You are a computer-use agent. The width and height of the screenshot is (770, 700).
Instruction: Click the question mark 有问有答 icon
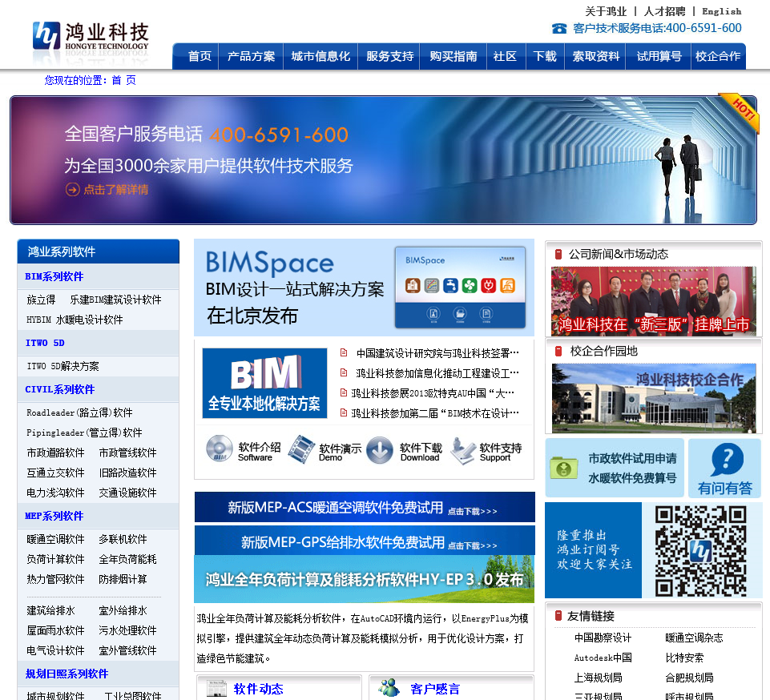click(x=727, y=460)
